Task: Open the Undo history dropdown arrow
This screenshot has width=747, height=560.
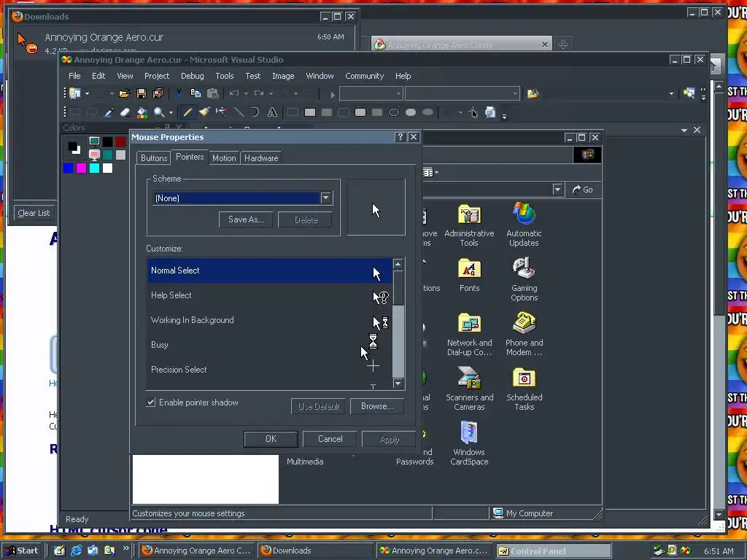Action: click(246, 94)
